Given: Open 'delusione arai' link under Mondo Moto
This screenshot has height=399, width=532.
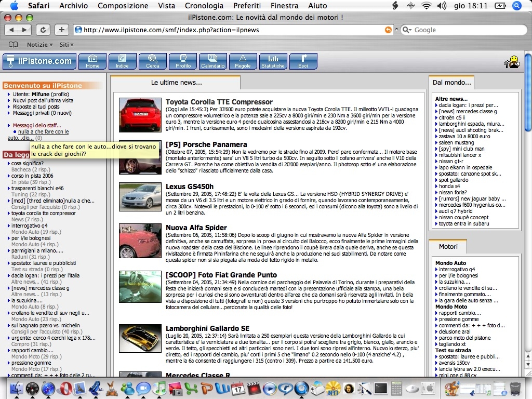Looking at the screenshot, I should [454, 332].
